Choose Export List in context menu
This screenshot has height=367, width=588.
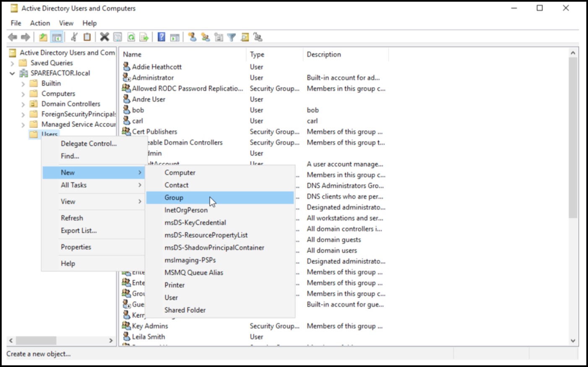click(94, 230)
